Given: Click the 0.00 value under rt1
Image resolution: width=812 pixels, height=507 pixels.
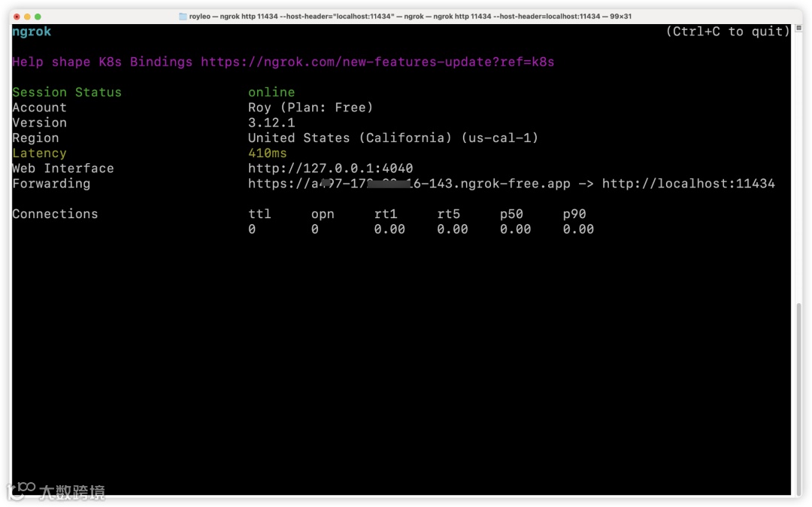Looking at the screenshot, I should tap(389, 229).
